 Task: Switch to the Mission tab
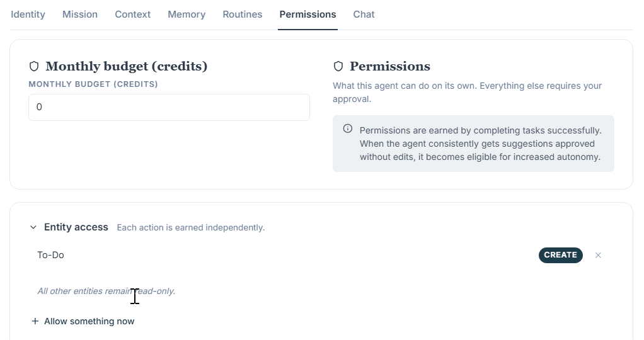[80, 14]
